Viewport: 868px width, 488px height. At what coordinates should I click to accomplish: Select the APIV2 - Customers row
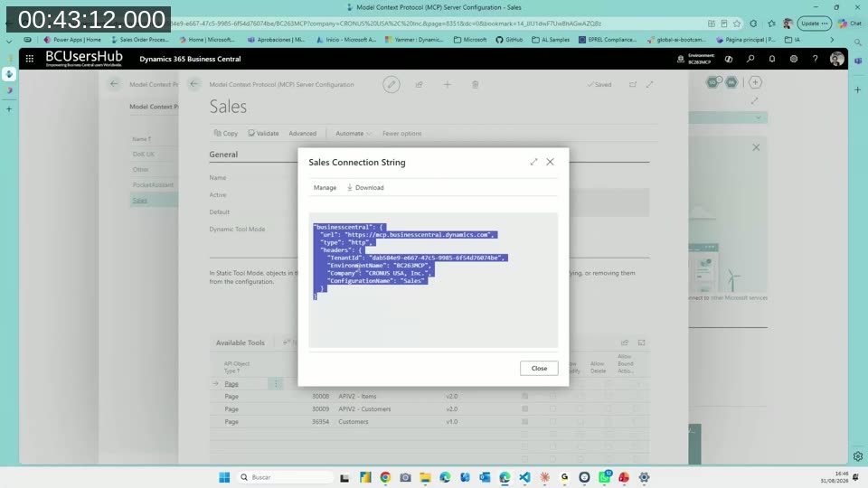click(x=429, y=408)
